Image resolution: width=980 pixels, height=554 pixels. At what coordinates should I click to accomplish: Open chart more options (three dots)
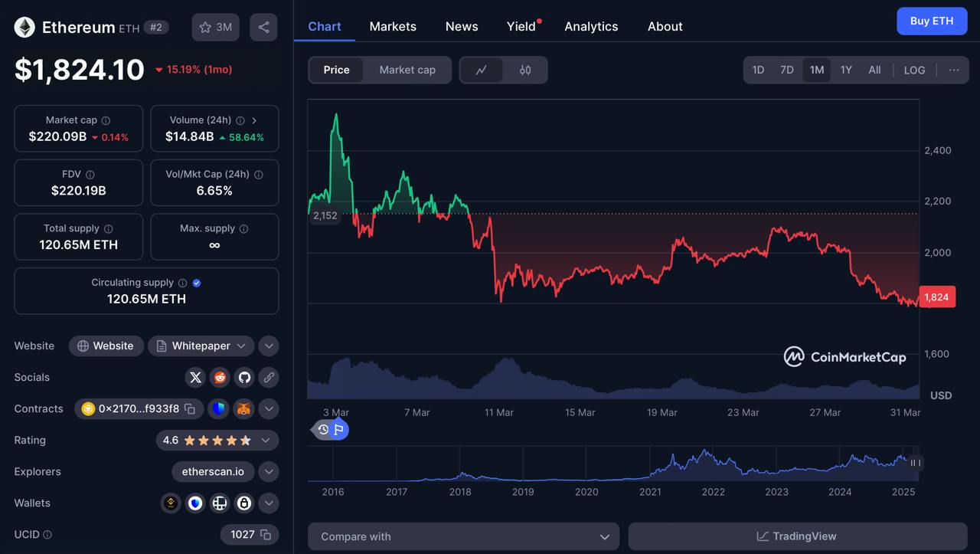(x=954, y=70)
